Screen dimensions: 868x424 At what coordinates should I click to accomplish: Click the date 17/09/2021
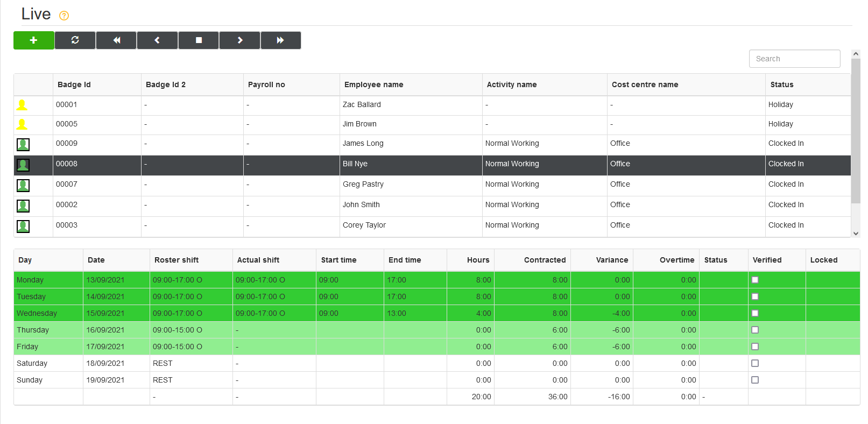pos(105,347)
